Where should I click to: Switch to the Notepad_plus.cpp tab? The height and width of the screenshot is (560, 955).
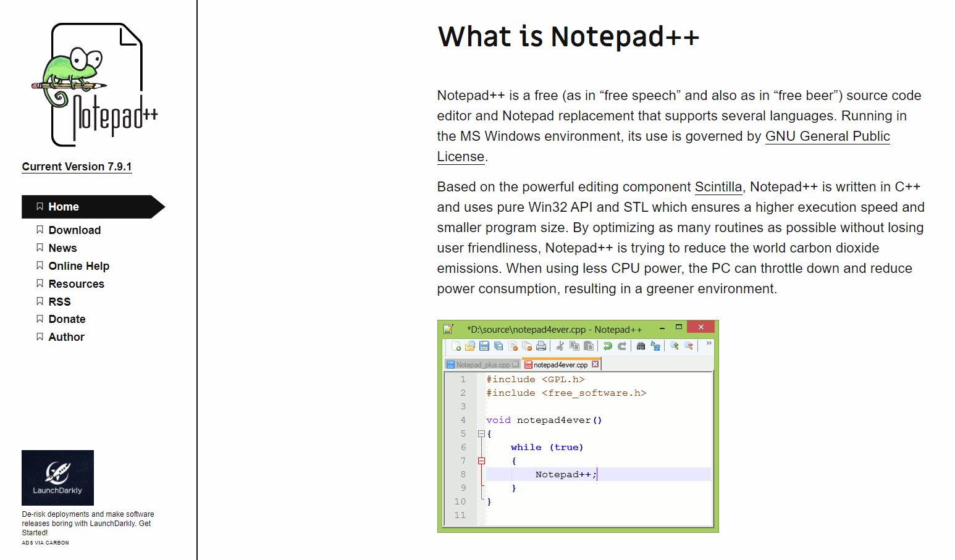pos(482,365)
